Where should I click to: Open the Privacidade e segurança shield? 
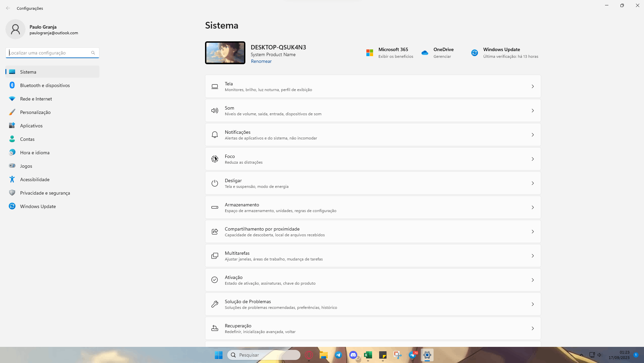click(x=12, y=193)
